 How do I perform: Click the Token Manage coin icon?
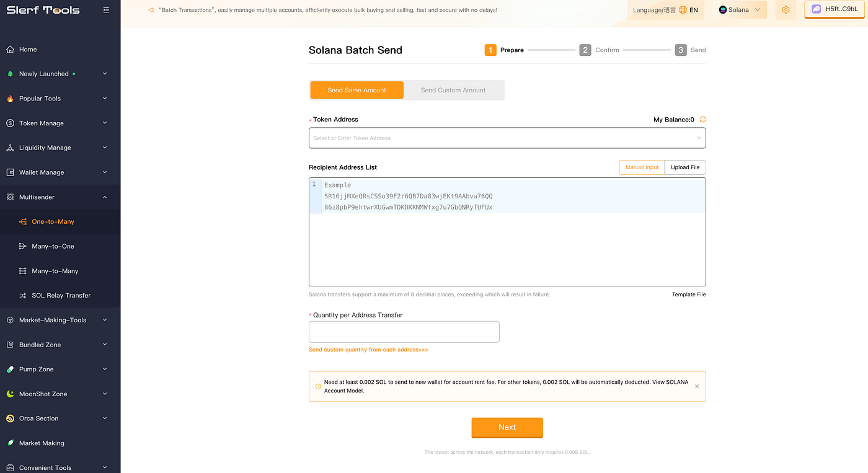tap(10, 123)
